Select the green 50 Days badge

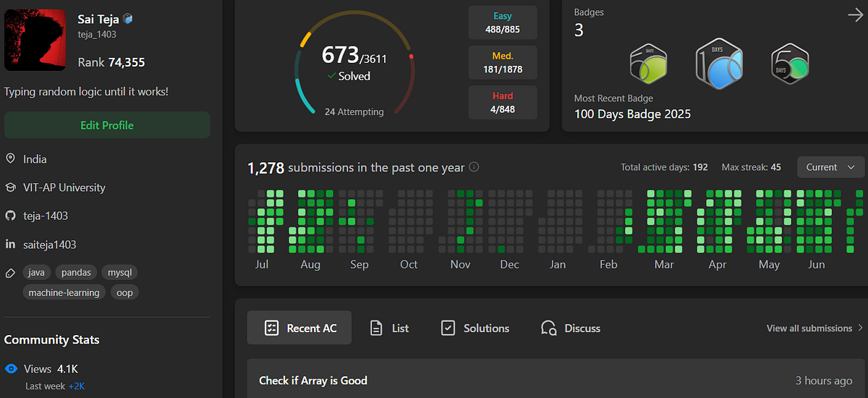click(790, 65)
